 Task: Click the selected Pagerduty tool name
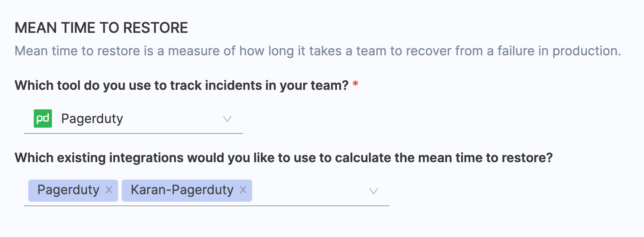(92, 119)
